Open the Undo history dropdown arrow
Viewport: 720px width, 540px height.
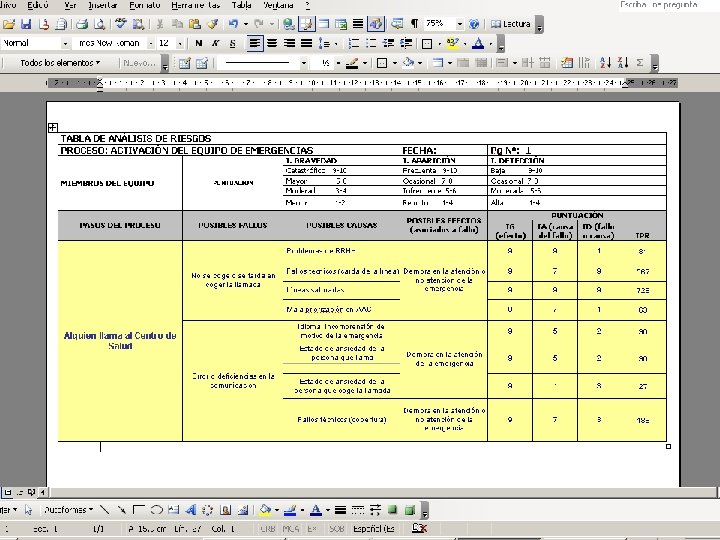click(x=246, y=24)
